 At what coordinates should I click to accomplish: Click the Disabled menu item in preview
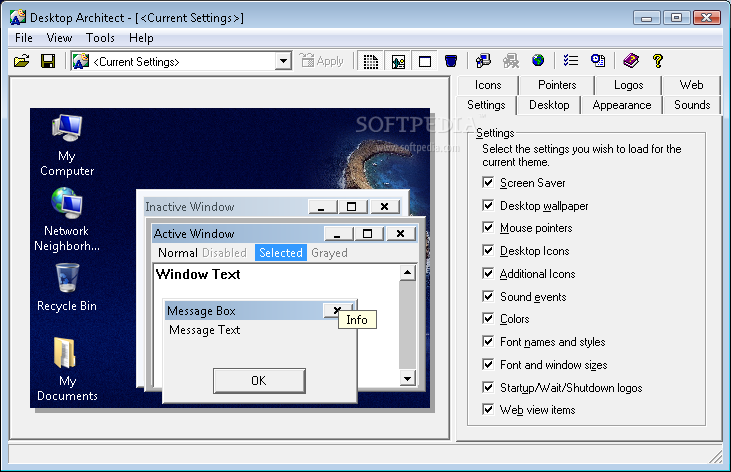(224, 253)
